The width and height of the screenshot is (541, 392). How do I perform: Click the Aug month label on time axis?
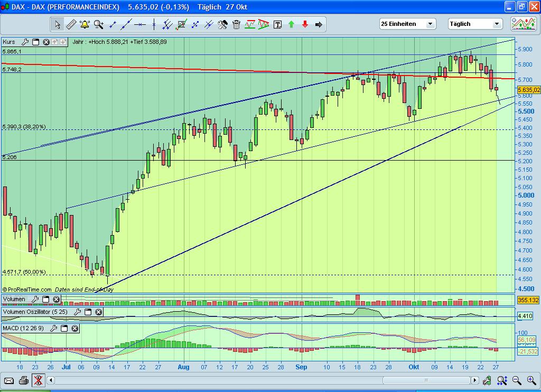[x=183, y=367]
